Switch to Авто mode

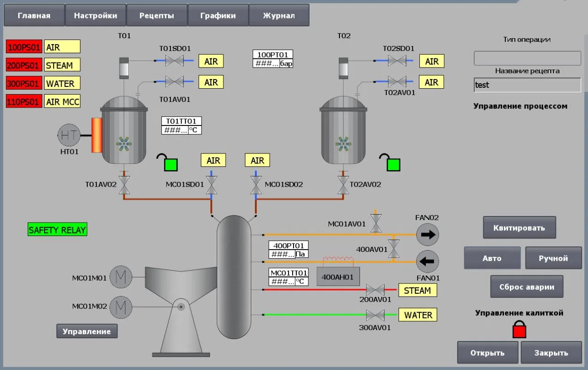click(492, 258)
